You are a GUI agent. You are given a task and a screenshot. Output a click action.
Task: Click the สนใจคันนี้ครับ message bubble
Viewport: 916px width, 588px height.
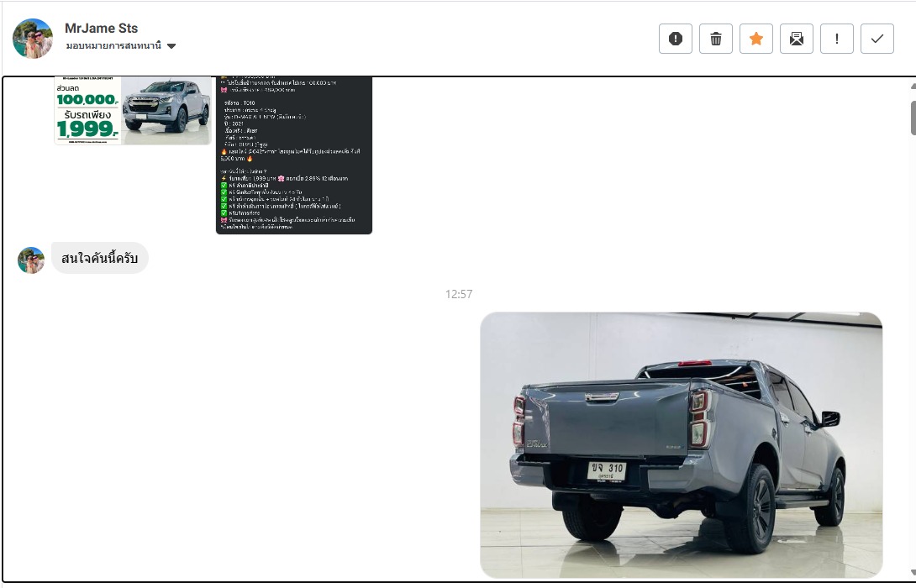pos(99,258)
